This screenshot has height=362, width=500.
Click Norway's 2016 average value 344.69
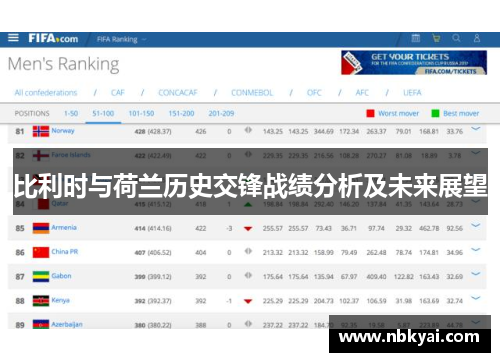click(x=324, y=132)
